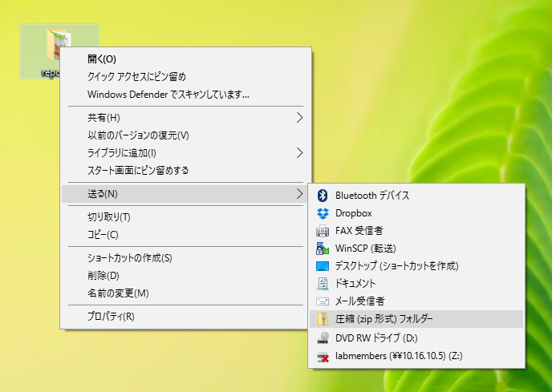Expand the 共有(H) submenu arrow
The width and height of the screenshot is (552, 392).
(x=299, y=118)
